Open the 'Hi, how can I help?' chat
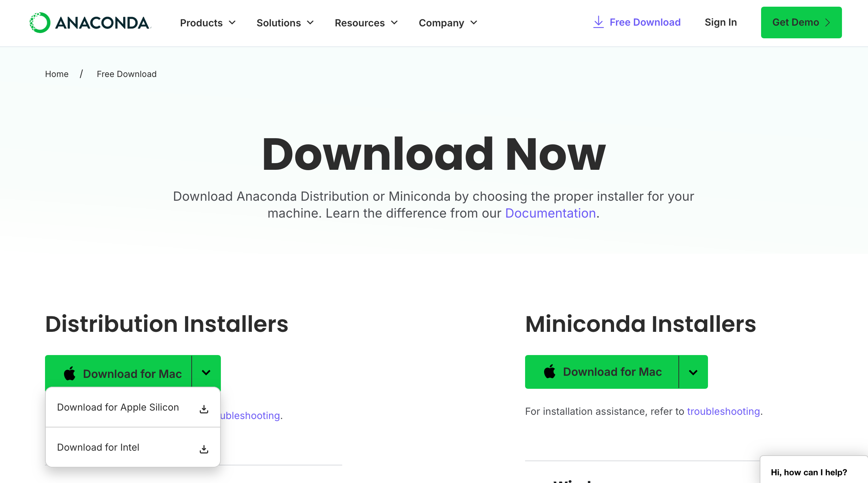The width and height of the screenshot is (868, 483). [814, 470]
